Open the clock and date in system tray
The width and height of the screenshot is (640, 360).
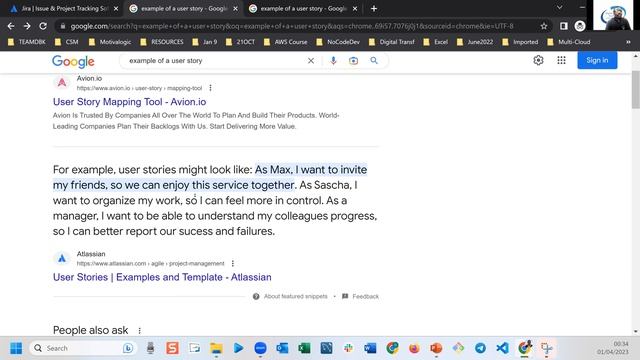[613, 348]
